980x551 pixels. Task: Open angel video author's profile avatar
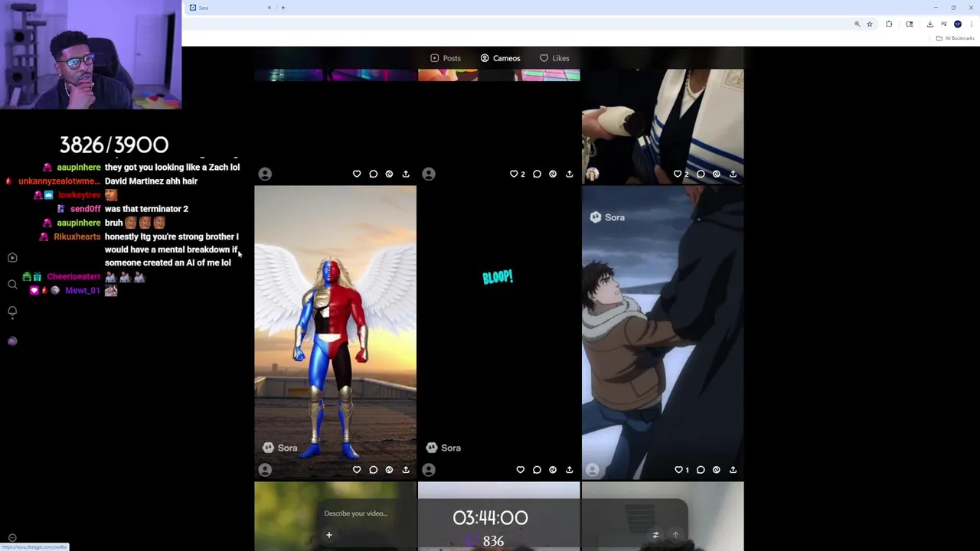(x=265, y=470)
